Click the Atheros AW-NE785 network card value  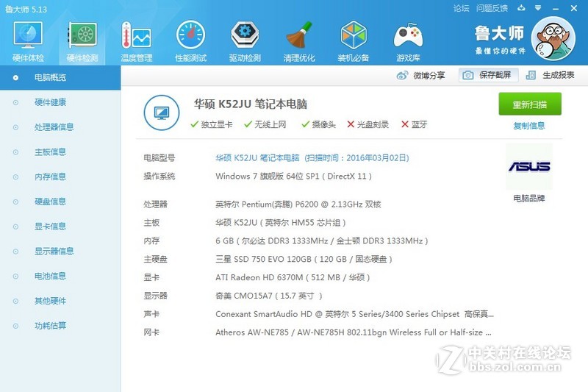354,332
